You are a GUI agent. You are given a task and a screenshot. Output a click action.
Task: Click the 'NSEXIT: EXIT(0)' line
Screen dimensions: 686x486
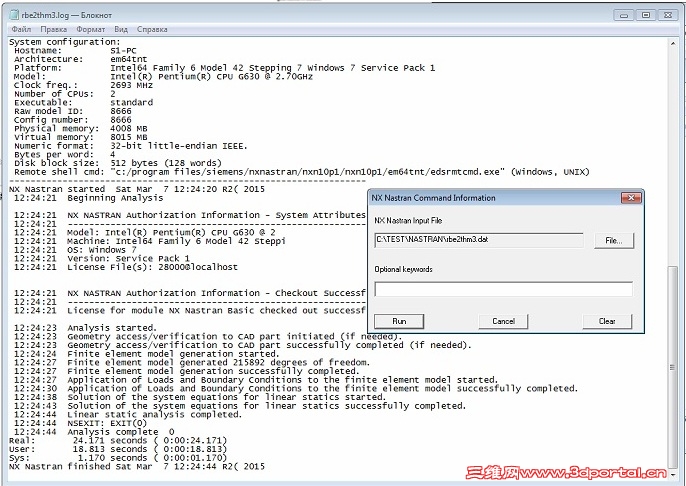point(80,423)
